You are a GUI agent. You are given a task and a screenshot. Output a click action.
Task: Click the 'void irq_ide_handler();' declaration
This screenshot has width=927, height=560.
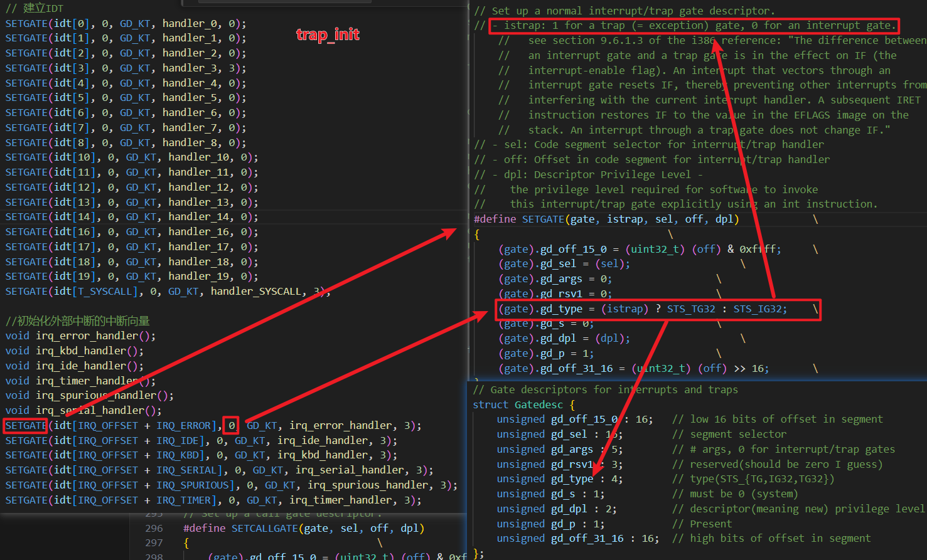tap(75, 366)
